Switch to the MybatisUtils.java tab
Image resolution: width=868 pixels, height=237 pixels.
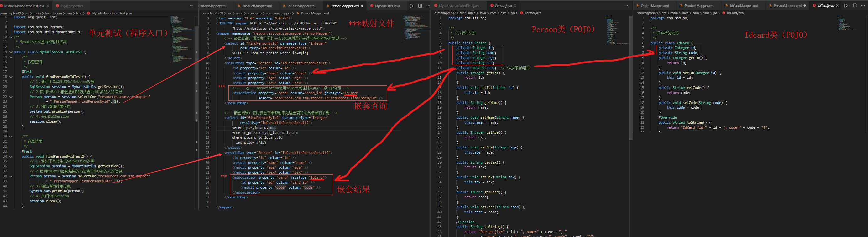click(x=387, y=6)
